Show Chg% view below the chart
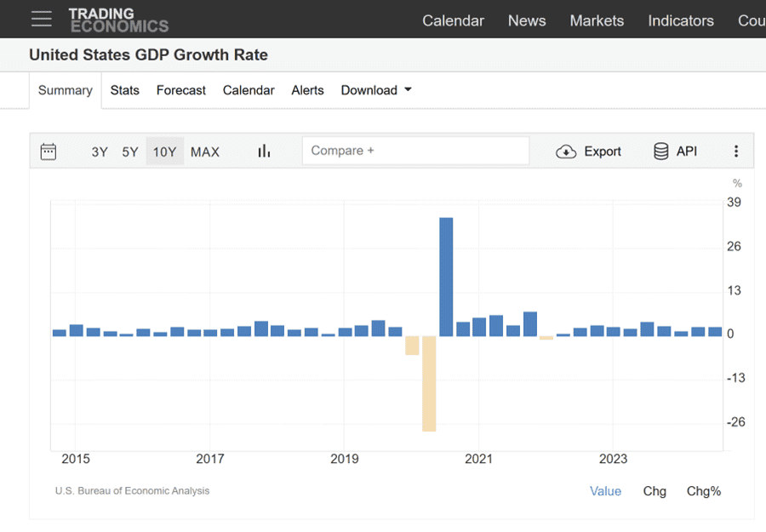This screenshot has width=766, height=532. tap(704, 491)
